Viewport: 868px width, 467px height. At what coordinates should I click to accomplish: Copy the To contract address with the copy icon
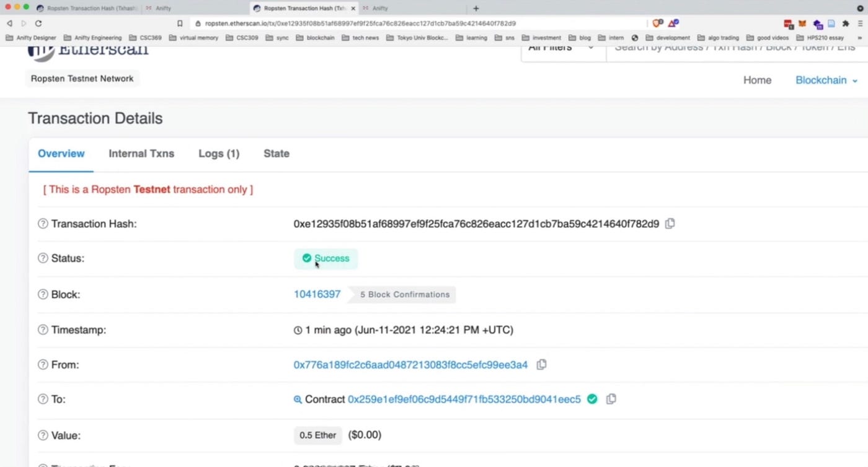pos(611,399)
